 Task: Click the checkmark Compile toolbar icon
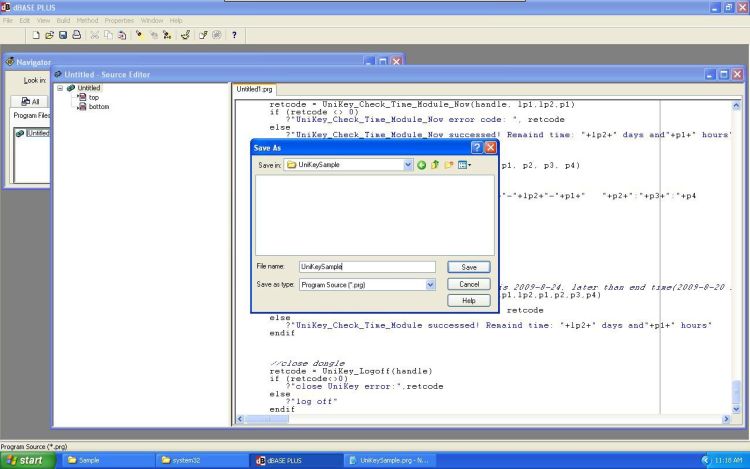(186, 35)
